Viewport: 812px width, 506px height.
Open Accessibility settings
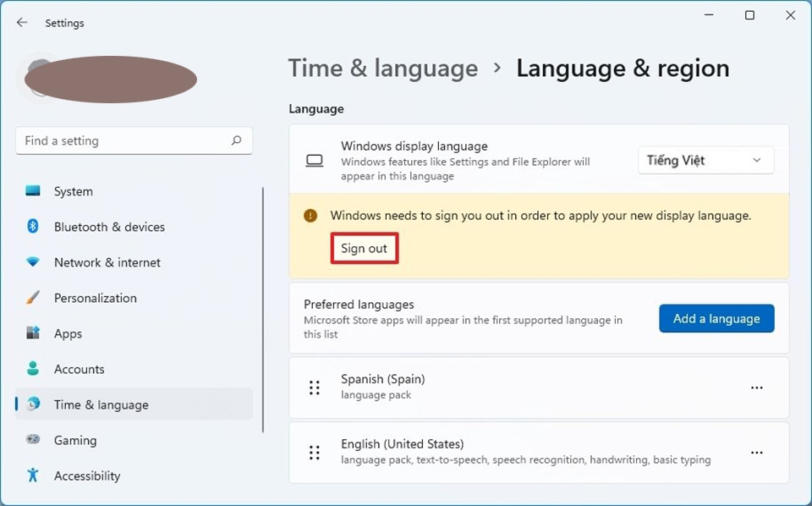tap(134, 476)
